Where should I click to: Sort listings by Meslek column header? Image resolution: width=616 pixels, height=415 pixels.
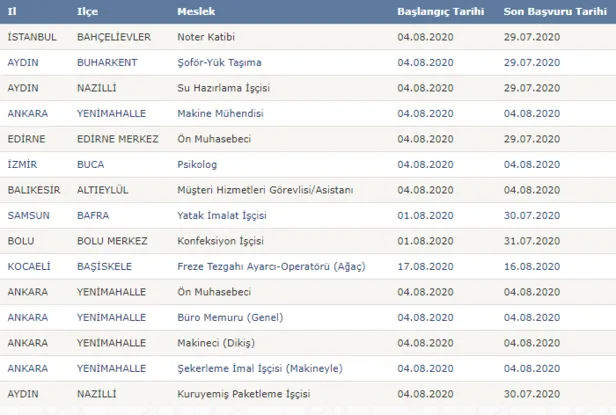(x=198, y=10)
